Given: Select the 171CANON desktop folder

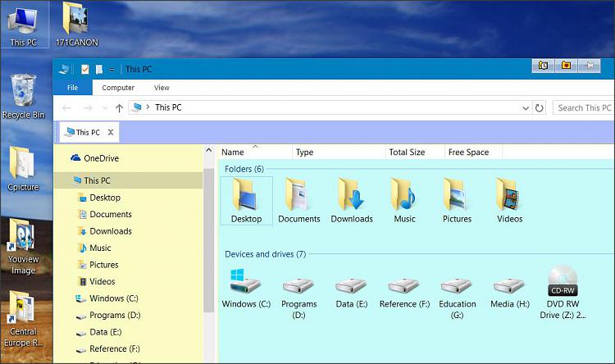Looking at the screenshot, I should [76, 25].
